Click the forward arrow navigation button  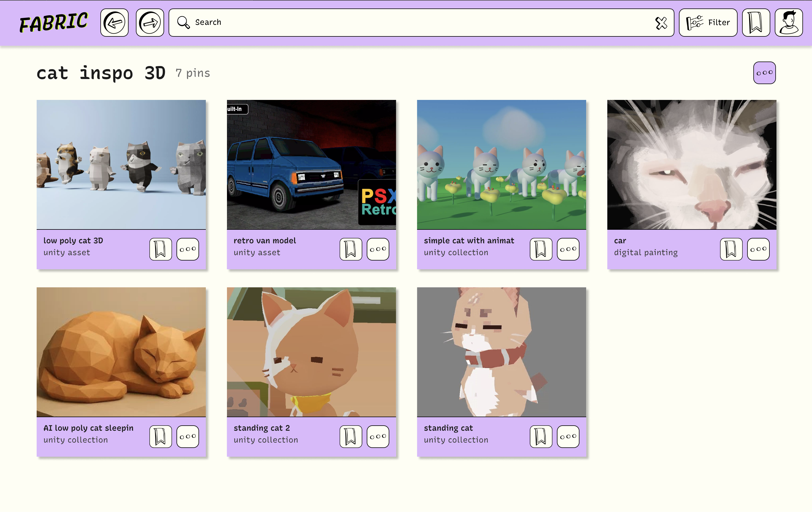pos(150,23)
